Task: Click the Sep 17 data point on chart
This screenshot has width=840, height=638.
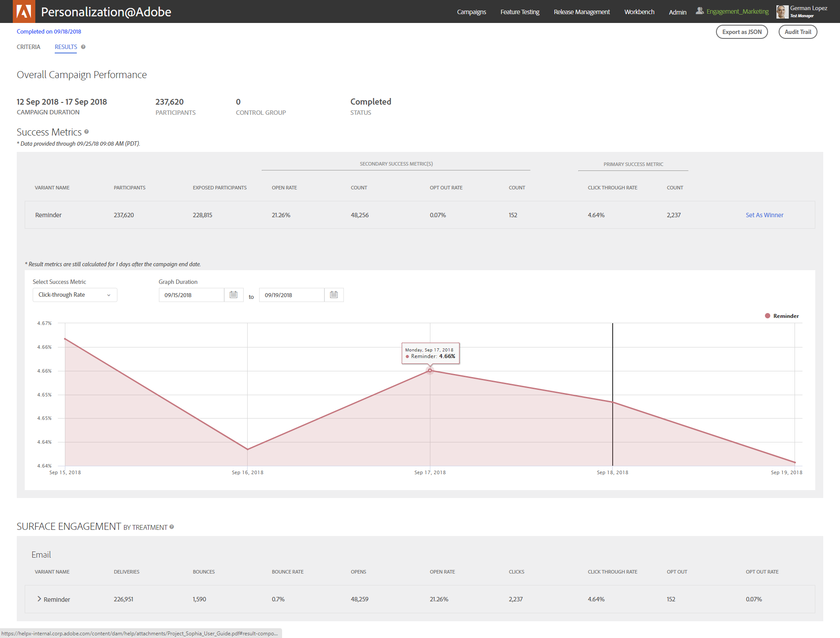Action: [430, 371]
